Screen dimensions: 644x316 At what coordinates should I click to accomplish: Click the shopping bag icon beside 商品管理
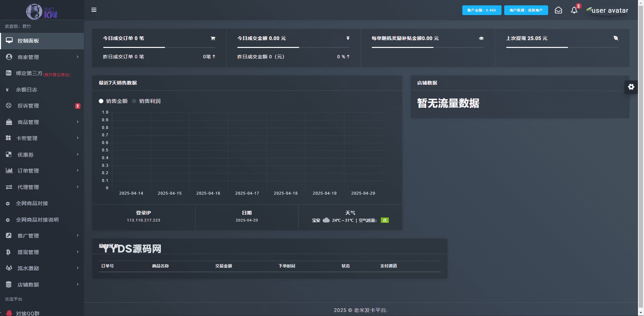click(x=9, y=122)
